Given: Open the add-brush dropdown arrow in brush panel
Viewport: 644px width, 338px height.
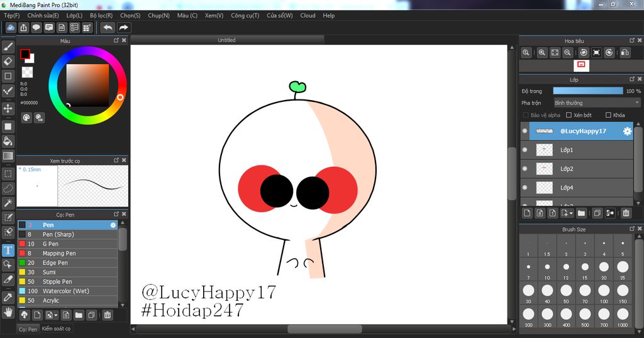Looking at the screenshot, I should [56, 315].
